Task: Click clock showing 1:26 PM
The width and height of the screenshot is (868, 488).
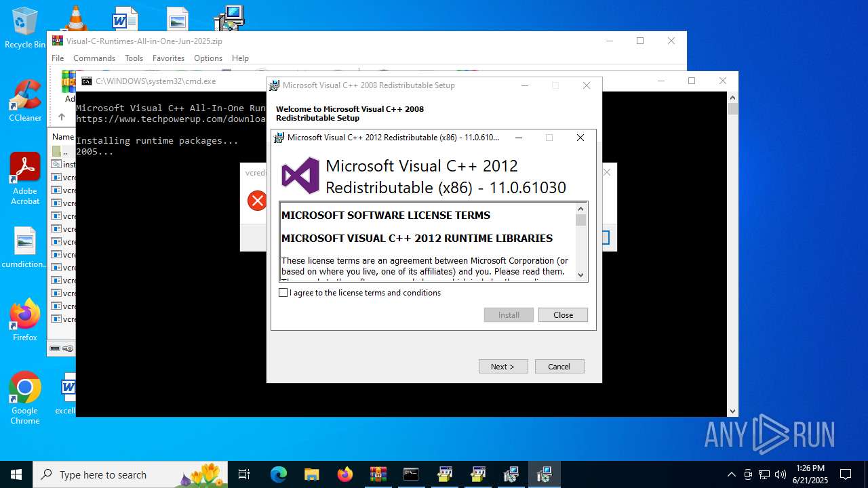Action: coord(810,474)
